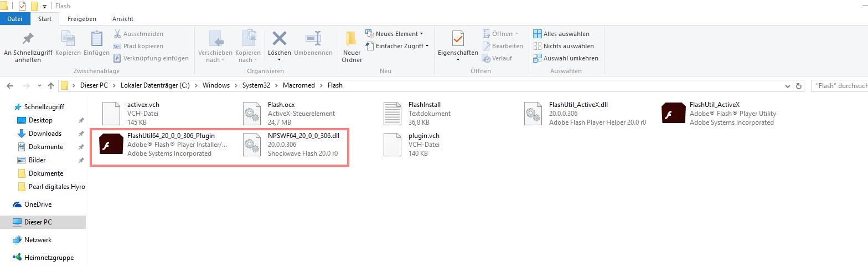Navigate to Windows in breadcrumb
The image size is (868, 266).
(216, 85)
